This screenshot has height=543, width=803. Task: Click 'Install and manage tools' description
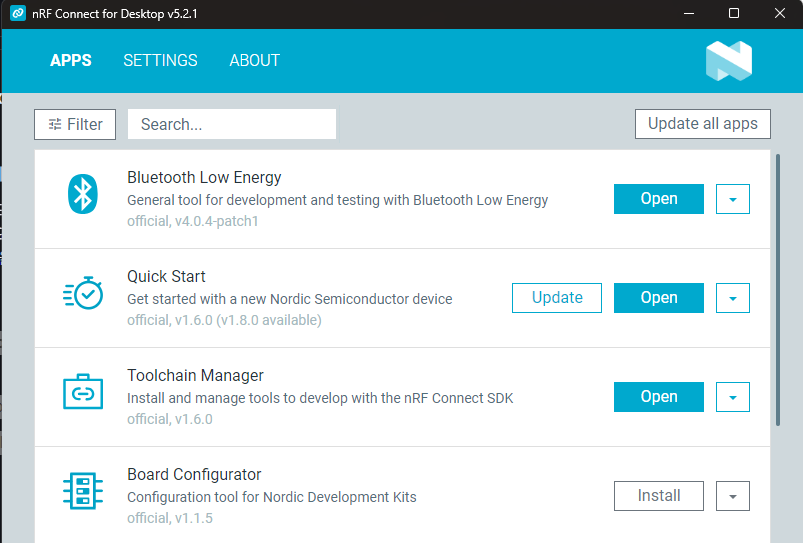click(320, 398)
